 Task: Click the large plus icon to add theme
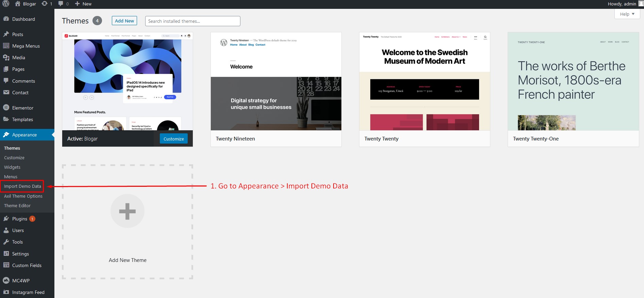click(x=128, y=211)
